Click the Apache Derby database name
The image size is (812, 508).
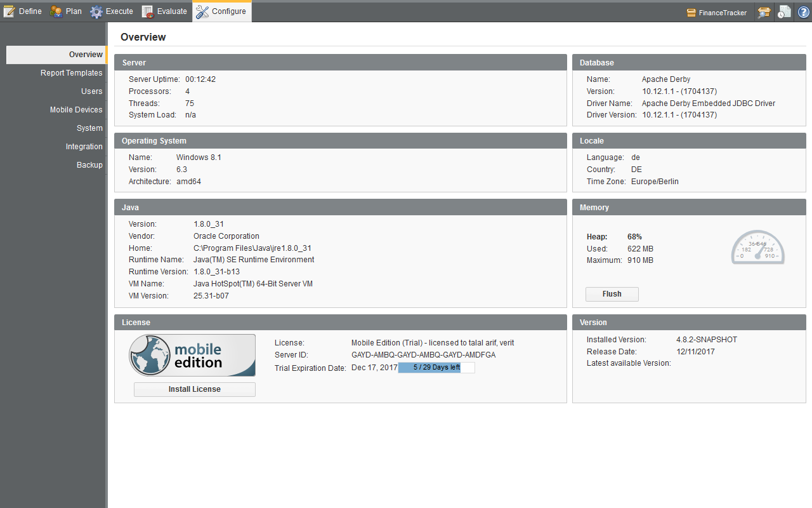click(666, 79)
